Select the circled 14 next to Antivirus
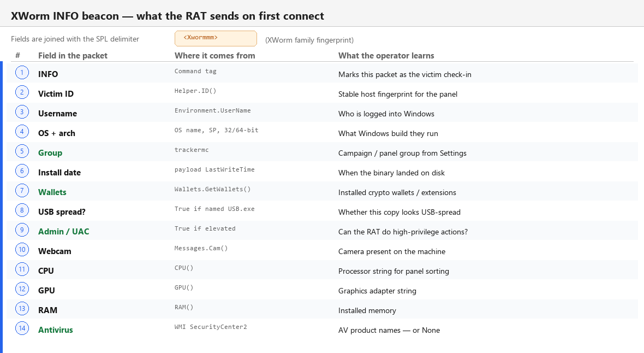644x353 pixels. (x=22, y=328)
